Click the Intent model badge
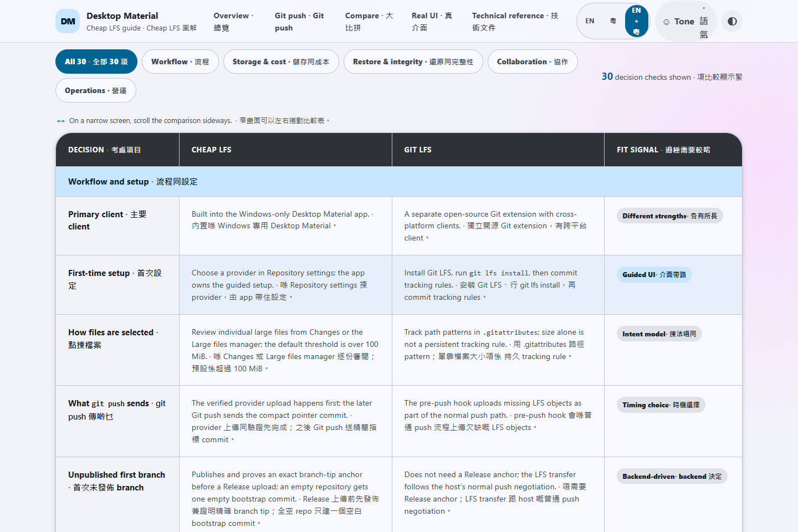This screenshot has height=532, width=798. (x=659, y=334)
